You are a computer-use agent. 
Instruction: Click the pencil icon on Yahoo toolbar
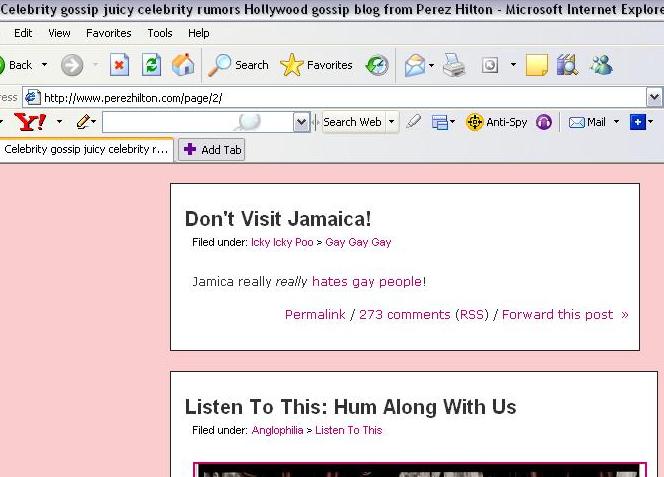coord(83,122)
